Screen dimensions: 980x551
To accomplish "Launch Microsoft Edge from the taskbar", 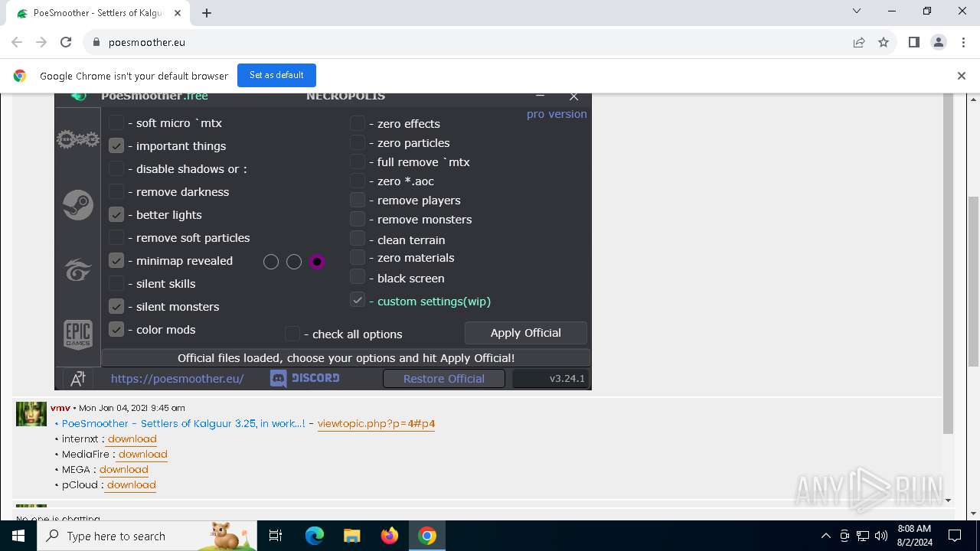I will (315, 536).
